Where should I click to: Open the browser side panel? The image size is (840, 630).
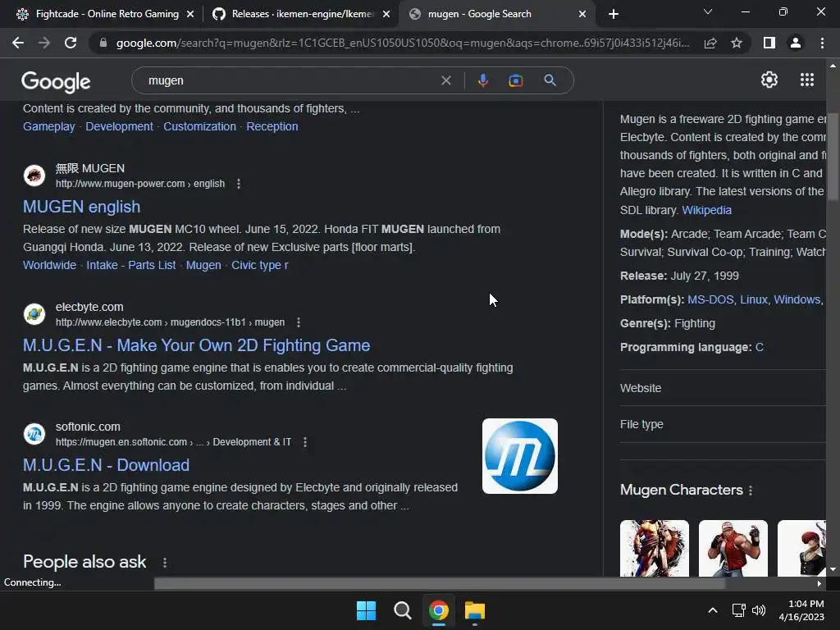(769, 43)
